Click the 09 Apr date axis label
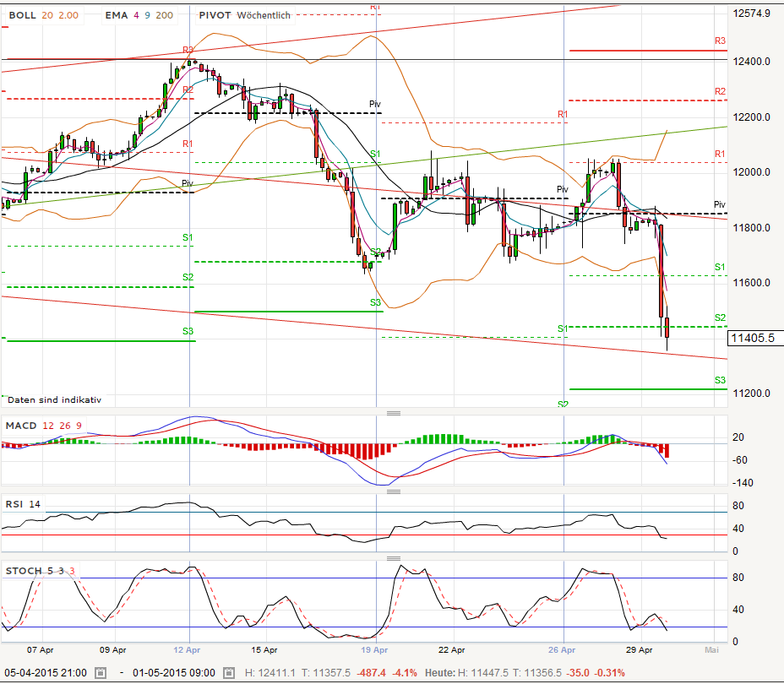The height and width of the screenshot is (684, 784). click(x=112, y=650)
